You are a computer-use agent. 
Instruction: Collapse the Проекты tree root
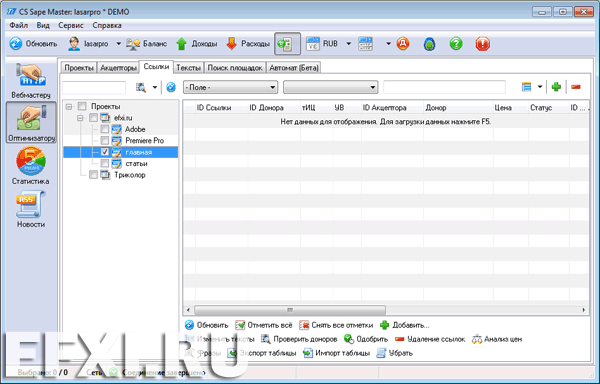point(69,106)
